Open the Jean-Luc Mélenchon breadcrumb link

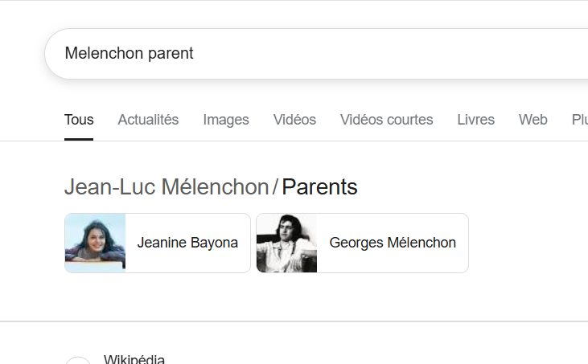point(166,187)
